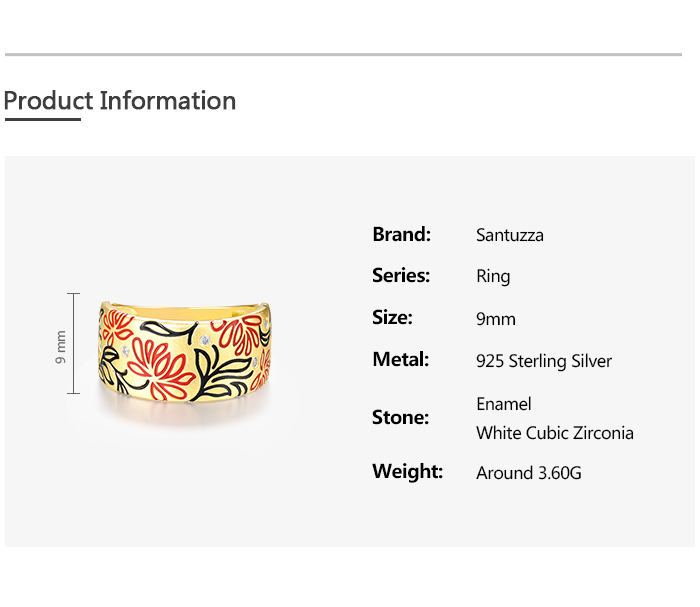Click the Size label

392,317
